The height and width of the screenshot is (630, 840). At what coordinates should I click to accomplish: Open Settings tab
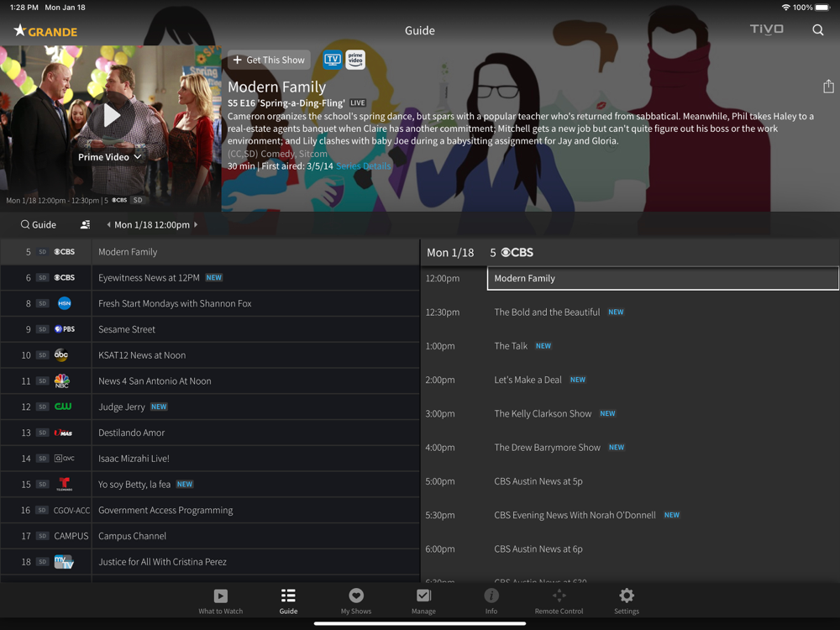(627, 601)
